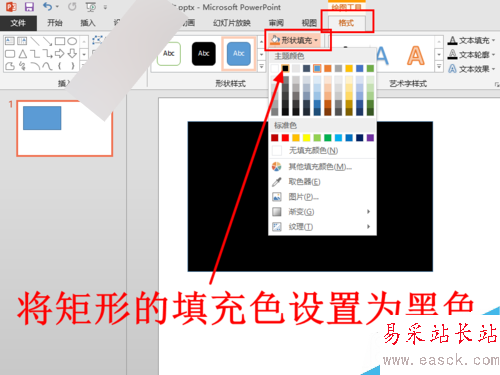
Task: Switch to the 格式 tab
Action: click(x=346, y=23)
